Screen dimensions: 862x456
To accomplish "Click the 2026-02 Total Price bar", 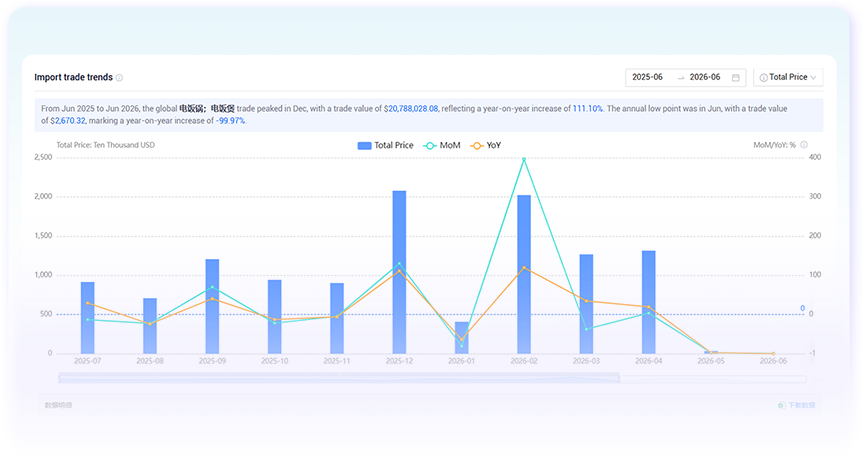I will coord(524,274).
